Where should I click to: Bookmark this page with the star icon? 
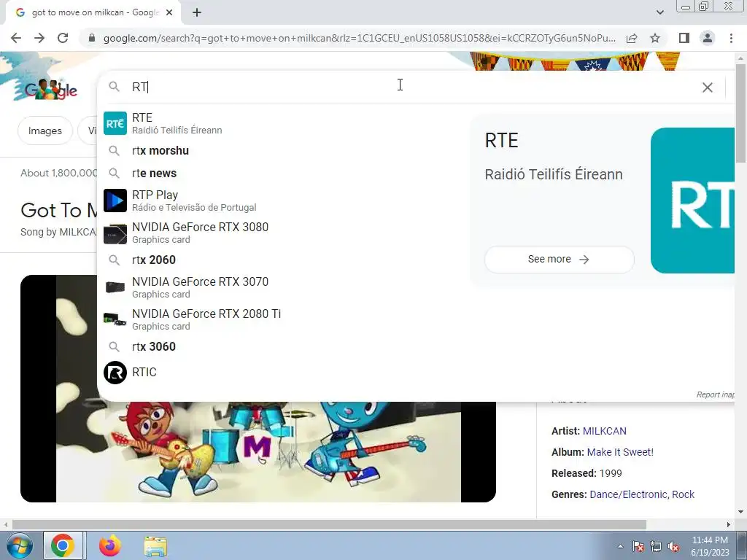click(x=655, y=38)
